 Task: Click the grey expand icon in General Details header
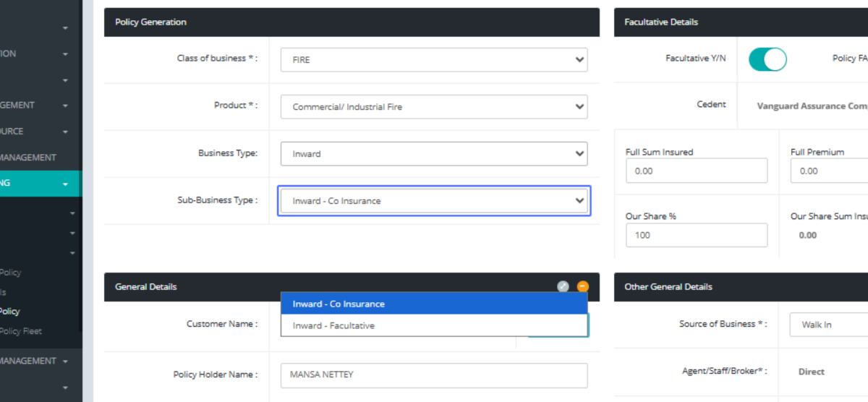[563, 286]
